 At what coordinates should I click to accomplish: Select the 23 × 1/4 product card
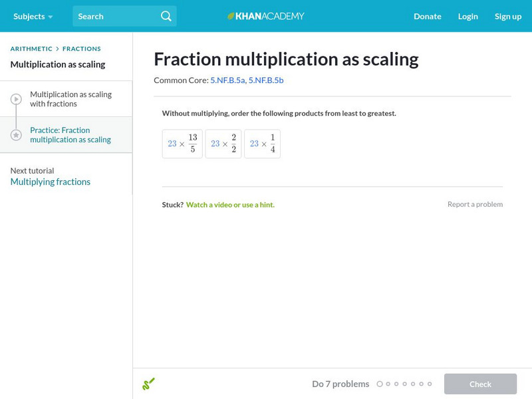[262, 144]
